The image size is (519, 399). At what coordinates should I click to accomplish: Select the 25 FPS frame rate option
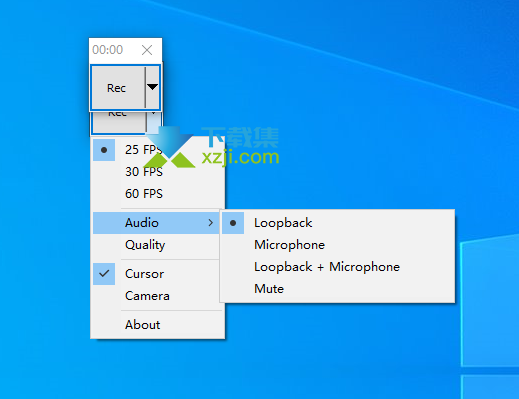[156, 150]
